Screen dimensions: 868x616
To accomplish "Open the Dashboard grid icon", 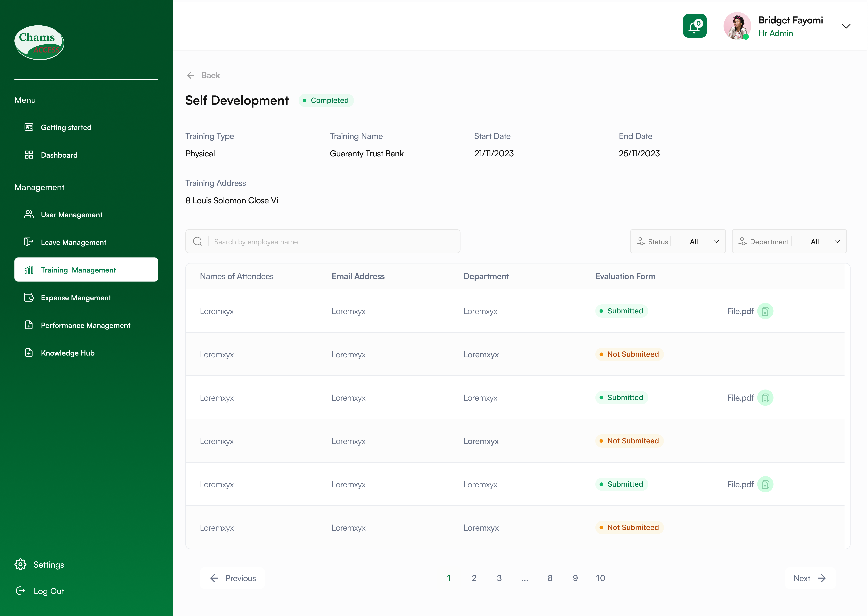I will (29, 155).
